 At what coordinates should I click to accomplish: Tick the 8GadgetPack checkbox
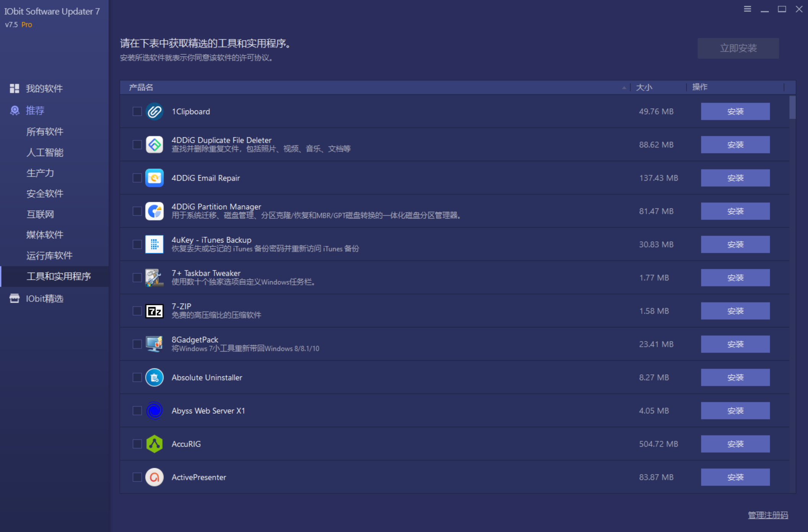click(137, 344)
